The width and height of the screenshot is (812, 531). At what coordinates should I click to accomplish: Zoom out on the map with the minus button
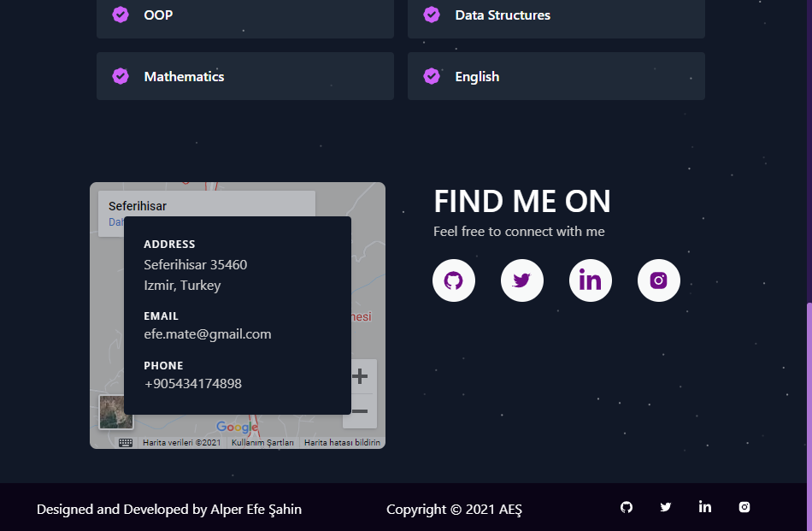coord(360,411)
